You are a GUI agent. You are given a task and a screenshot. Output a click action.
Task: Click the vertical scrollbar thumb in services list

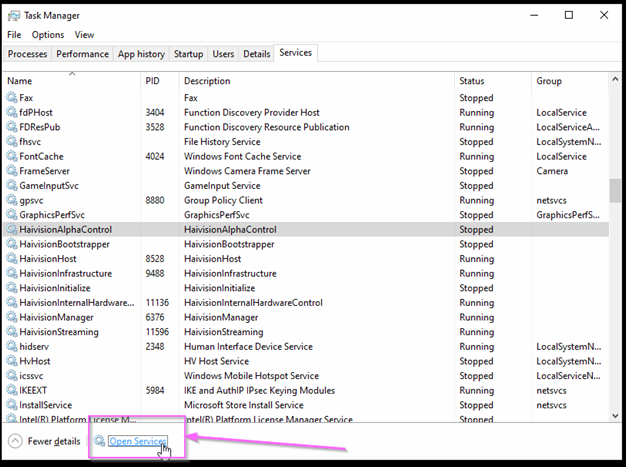614,190
